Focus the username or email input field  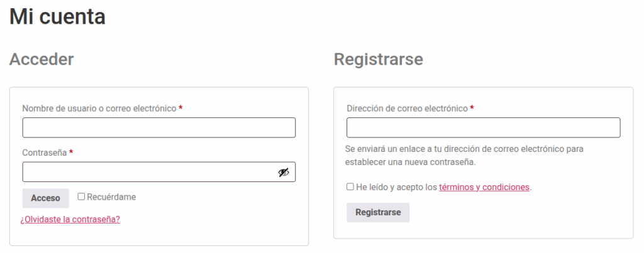click(158, 127)
